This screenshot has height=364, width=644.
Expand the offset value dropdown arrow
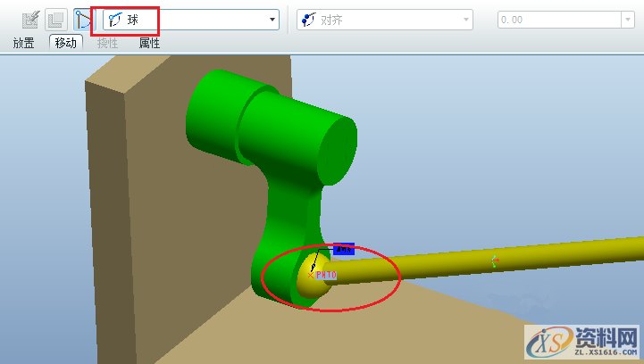pos(627,20)
